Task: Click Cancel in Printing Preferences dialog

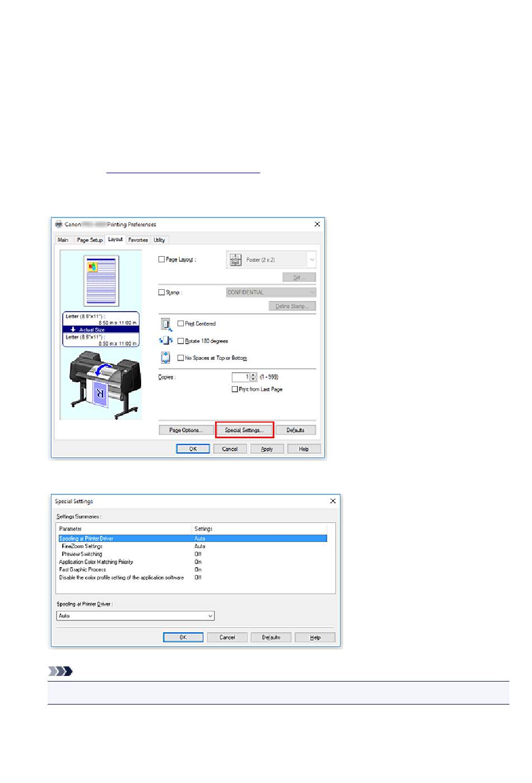Action: point(230,449)
